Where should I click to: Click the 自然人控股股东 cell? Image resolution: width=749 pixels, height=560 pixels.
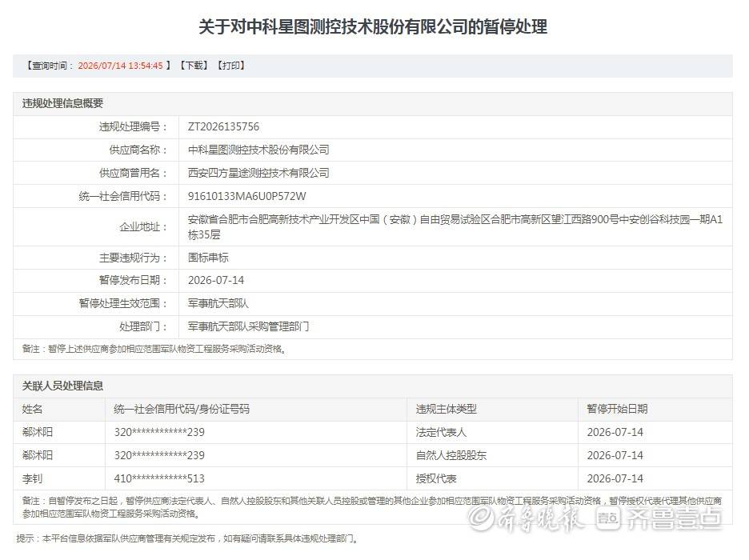(x=451, y=455)
